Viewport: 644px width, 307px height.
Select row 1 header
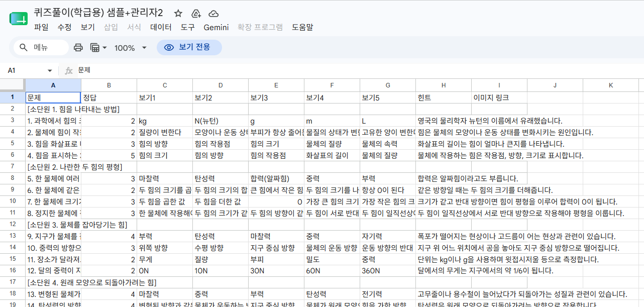(13, 97)
